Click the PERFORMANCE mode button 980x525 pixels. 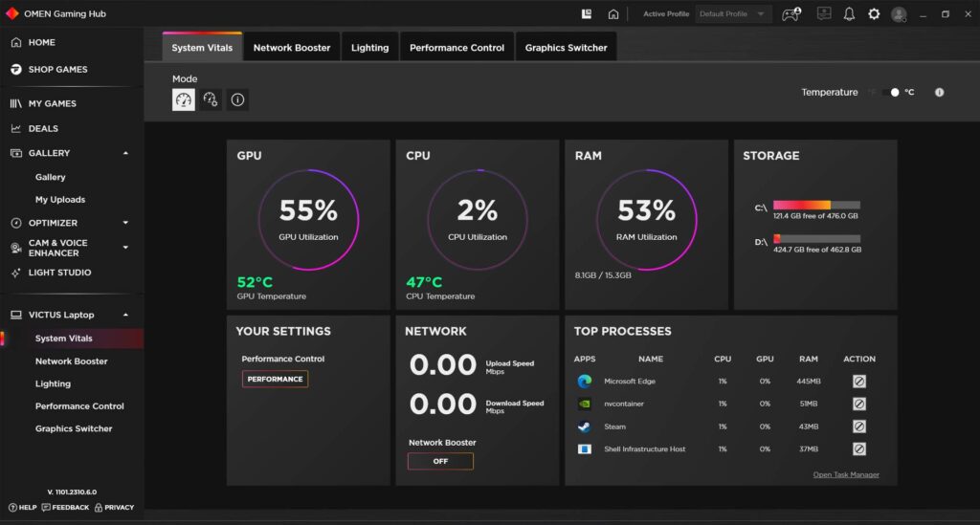coord(275,379)
